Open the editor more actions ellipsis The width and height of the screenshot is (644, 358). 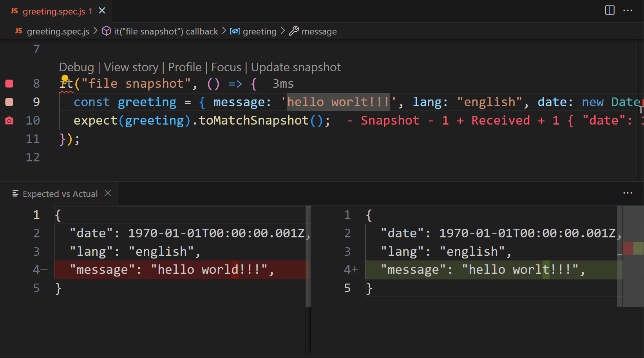tap(628, 11)
